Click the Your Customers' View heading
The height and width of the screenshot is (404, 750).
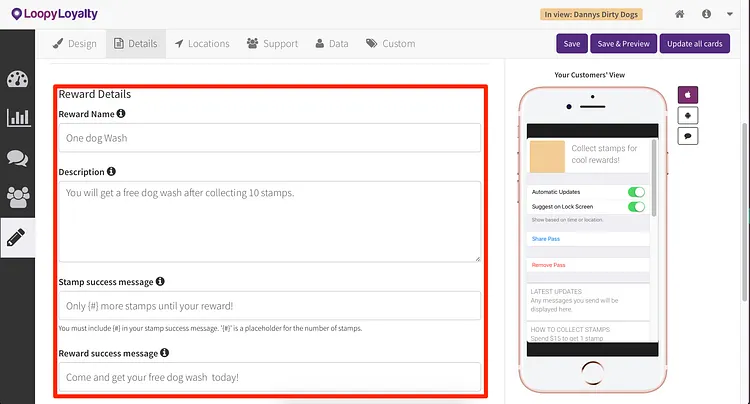[589, 75]
